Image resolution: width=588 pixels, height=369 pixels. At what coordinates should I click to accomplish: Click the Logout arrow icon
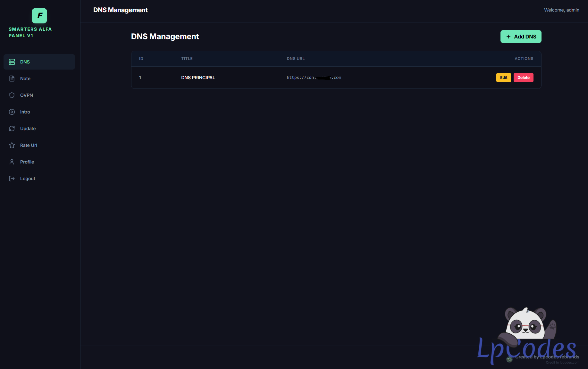[12, 179]
